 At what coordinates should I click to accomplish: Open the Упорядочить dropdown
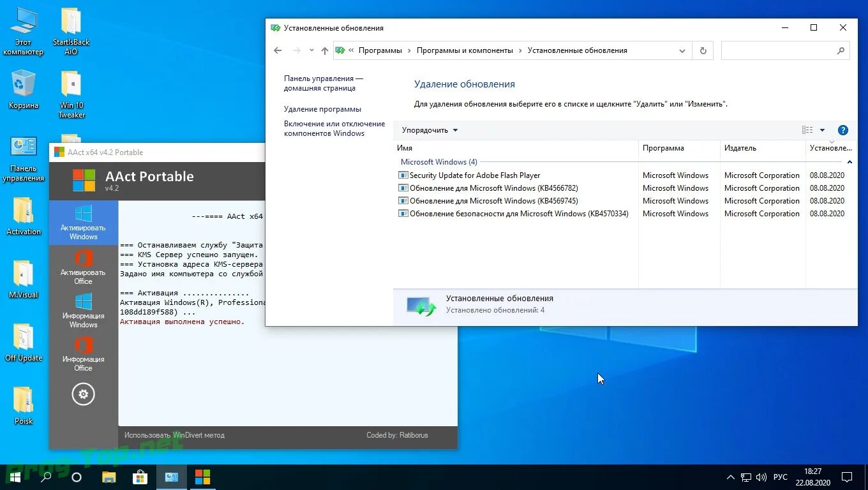(x=430, y=130)
